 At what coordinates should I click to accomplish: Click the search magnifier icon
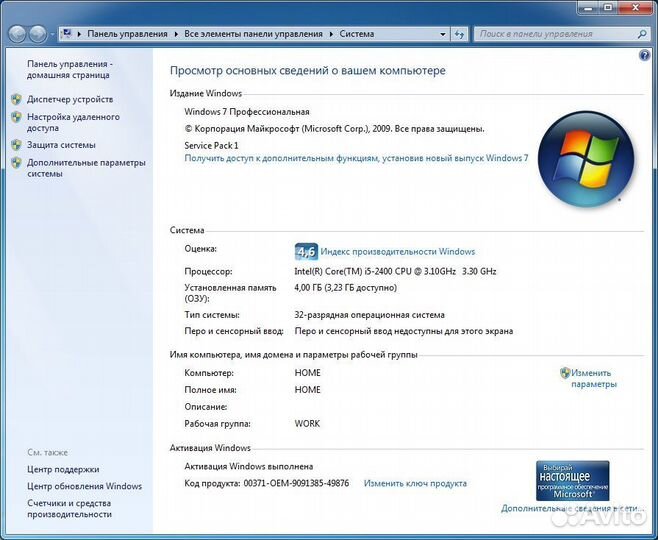pos(642,34)
